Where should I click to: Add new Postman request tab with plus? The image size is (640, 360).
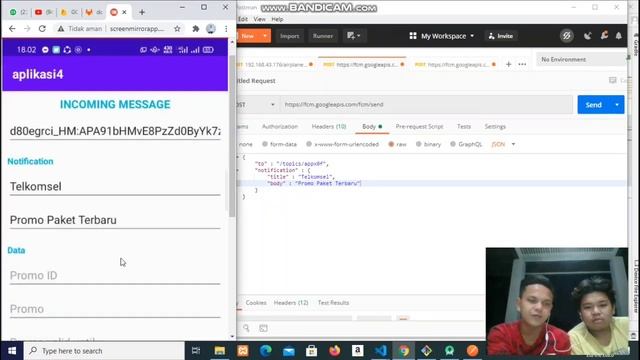pos(509,64)
